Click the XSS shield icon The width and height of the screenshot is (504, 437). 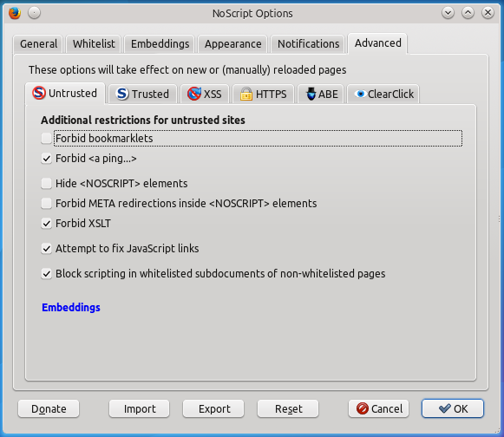click(x=194, y=94)
